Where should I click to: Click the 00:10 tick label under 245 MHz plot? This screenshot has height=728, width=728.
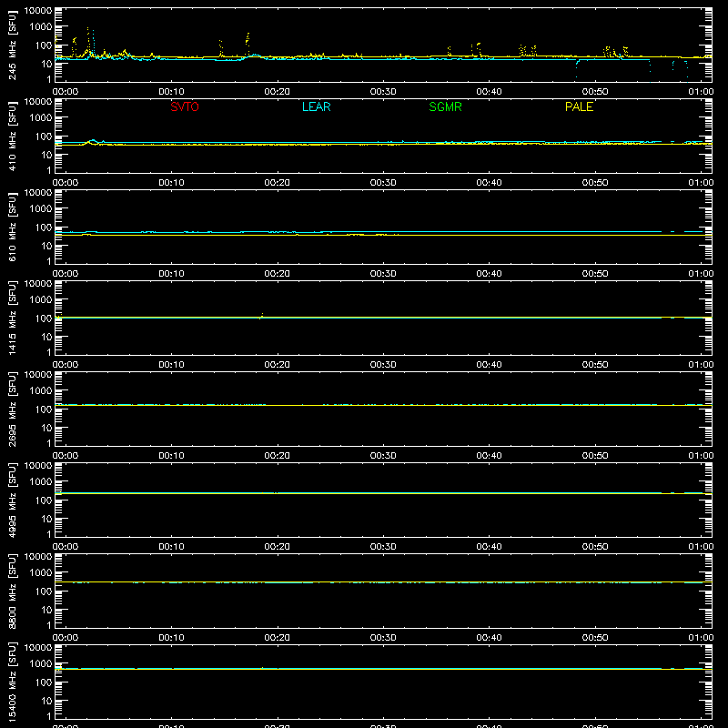(x=171, y=92)
